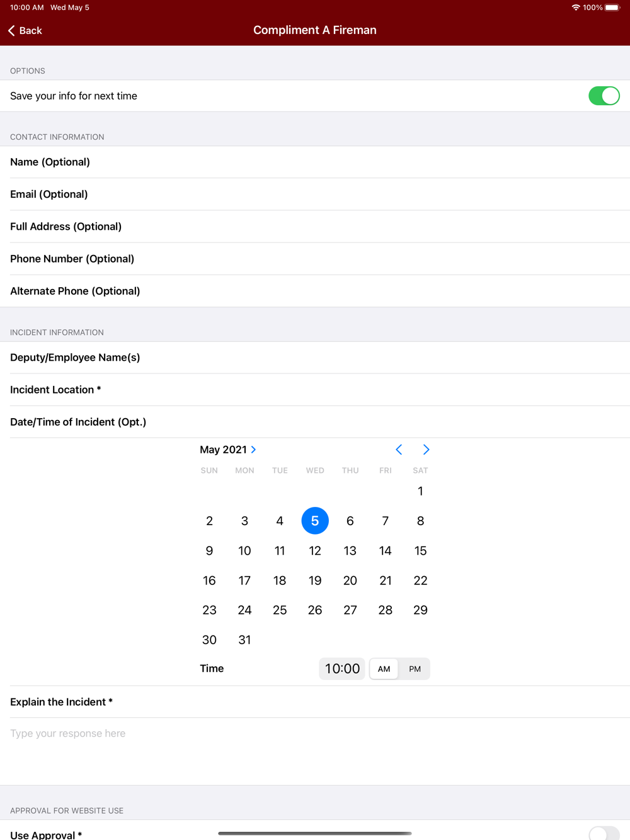Toggle Save your info for next time
This screenshot has height=840, width=630.
pyautogui.click(x=604, y=96)
